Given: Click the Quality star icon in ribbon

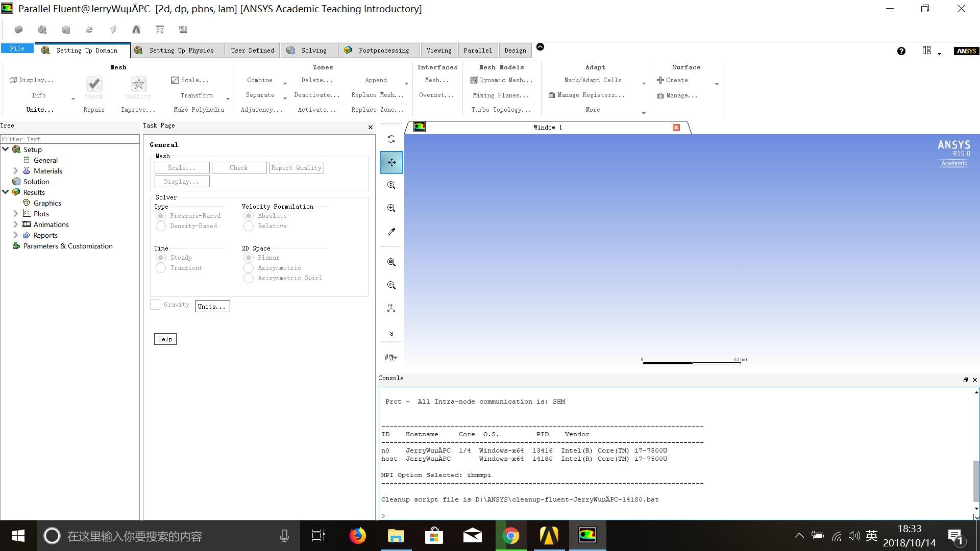Looking at the screenshot, I should click(138, 84).
